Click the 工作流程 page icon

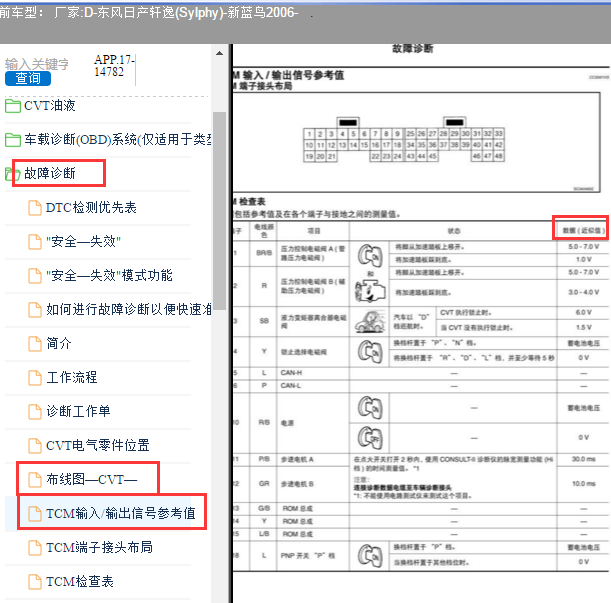[x=35, y=377]
